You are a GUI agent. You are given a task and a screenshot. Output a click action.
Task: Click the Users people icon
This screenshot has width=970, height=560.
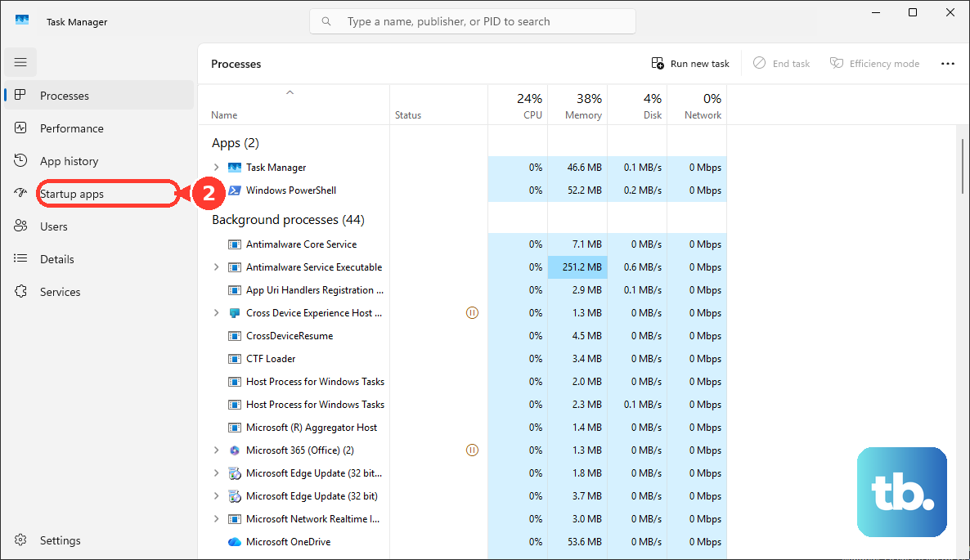(x=20, y=226)
